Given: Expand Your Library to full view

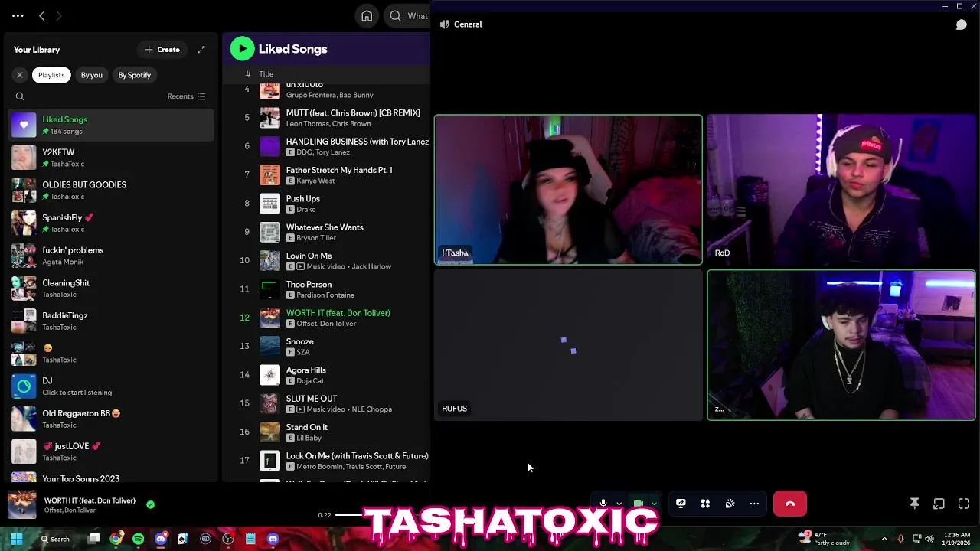Looking at the screenshot, I should 201,50.
